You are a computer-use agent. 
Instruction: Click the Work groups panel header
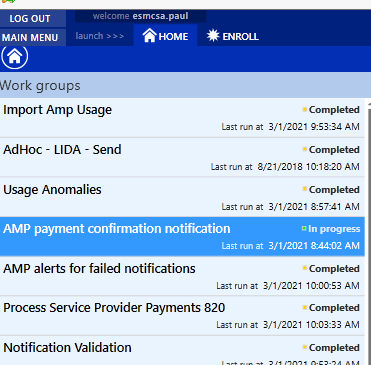coord(185,86)
